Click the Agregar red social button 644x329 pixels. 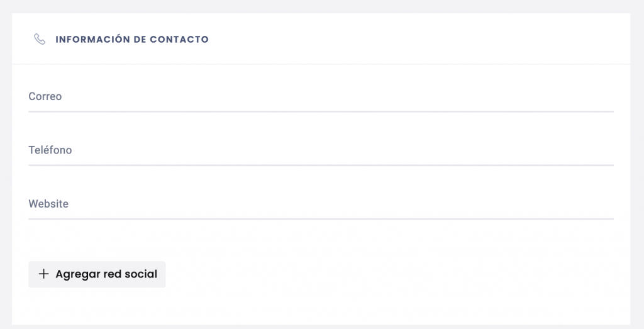tap(97, 274)
